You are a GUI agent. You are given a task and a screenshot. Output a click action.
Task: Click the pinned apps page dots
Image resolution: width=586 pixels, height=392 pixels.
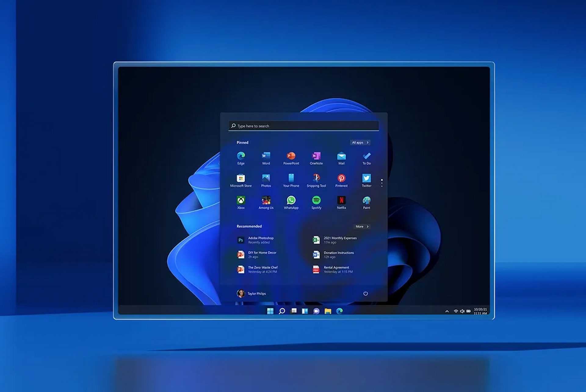pos(382,183)
